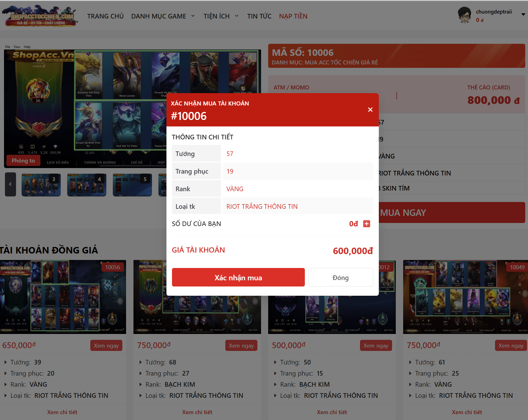Click DANH MỤC: MUA ACC TỐC CHIẾN GIÁ RẺ text
The width and height of the screenshot is (528, 420).
coord(325,63)
